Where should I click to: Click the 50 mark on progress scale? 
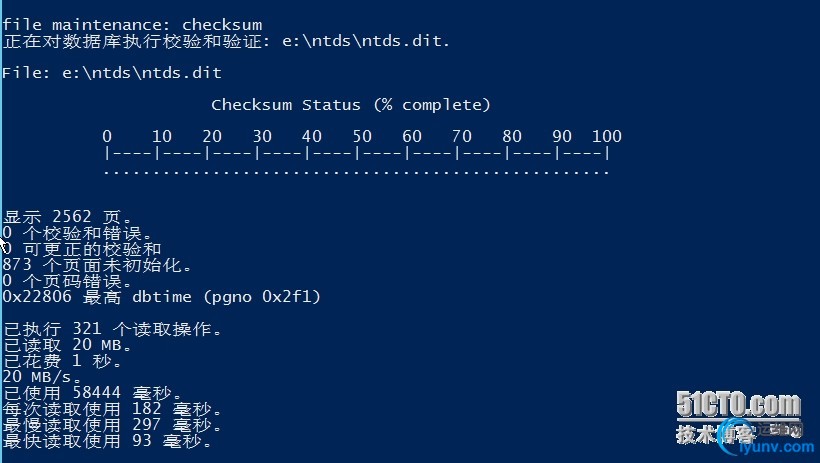pos(361,136)
